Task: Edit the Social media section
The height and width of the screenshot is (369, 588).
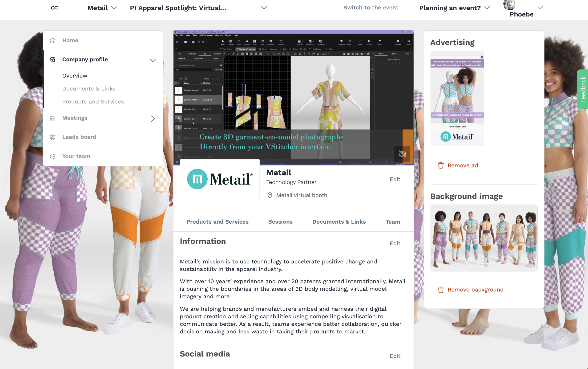Action: coord(395,356)
